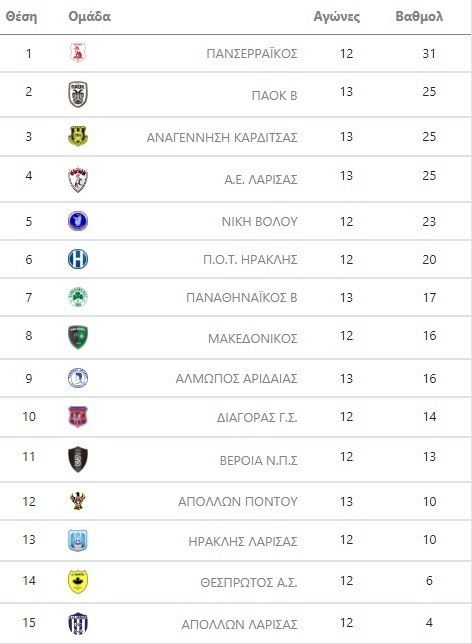This screenshot has width=472, height=644.
Task: Select the ΑΝΑΓΕΝΝΗΣΗ ΚΑΡΔΙΤΣΑΣ yellow crest
Action: [x=78, y=136]
